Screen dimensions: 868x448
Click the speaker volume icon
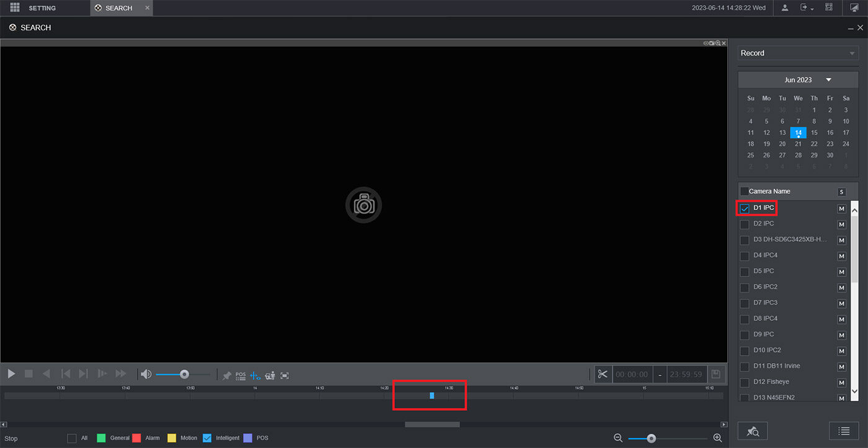146,374
